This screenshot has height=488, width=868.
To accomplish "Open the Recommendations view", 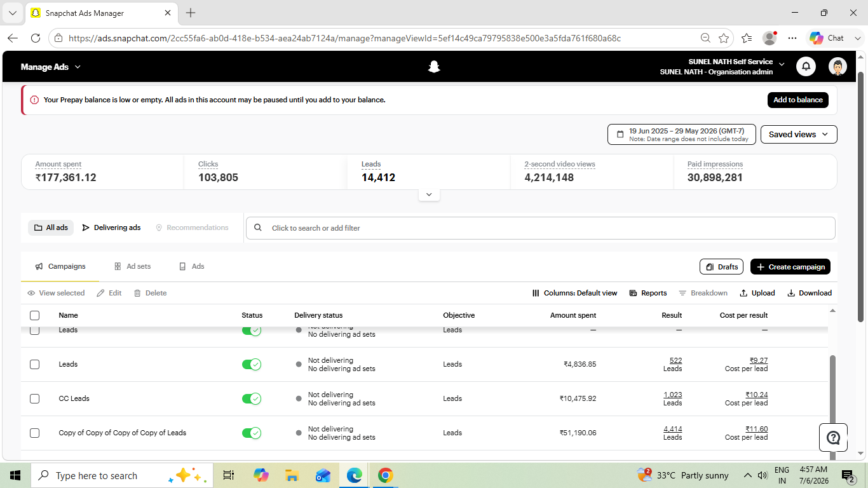I will (x=192, y=227).
